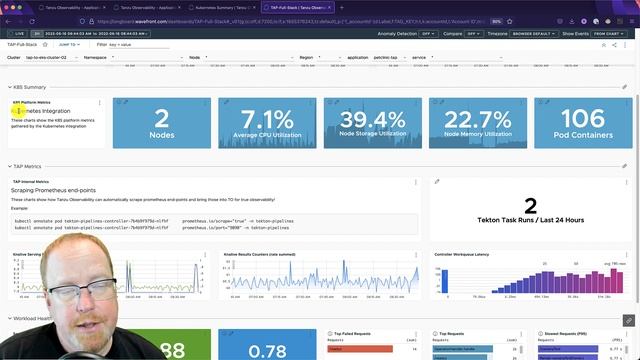Open Knative Results Counters chart menu
The image size is (640, 360).
click(x=416, y=255)
